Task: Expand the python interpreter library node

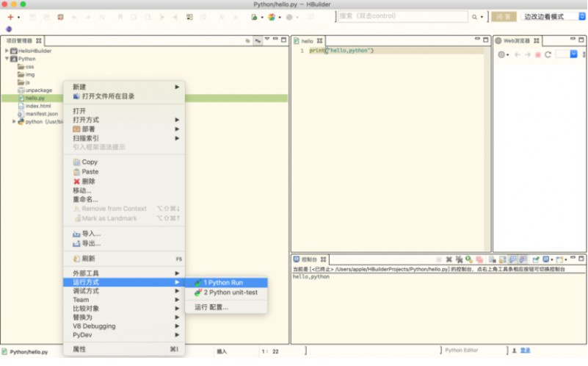Action: pyautogui.click(x=14, y=122)
